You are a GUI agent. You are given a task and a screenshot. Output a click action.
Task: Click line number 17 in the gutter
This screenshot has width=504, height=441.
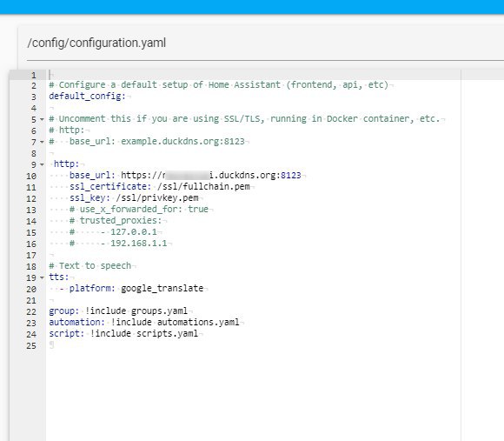coord(31,256)
